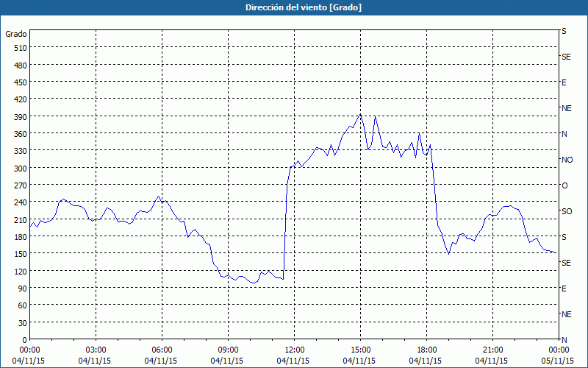Select the 'SE' compass label level with 120
This screenshot has height=368, width=588.
pyautogui.click(x=566, y=263)
